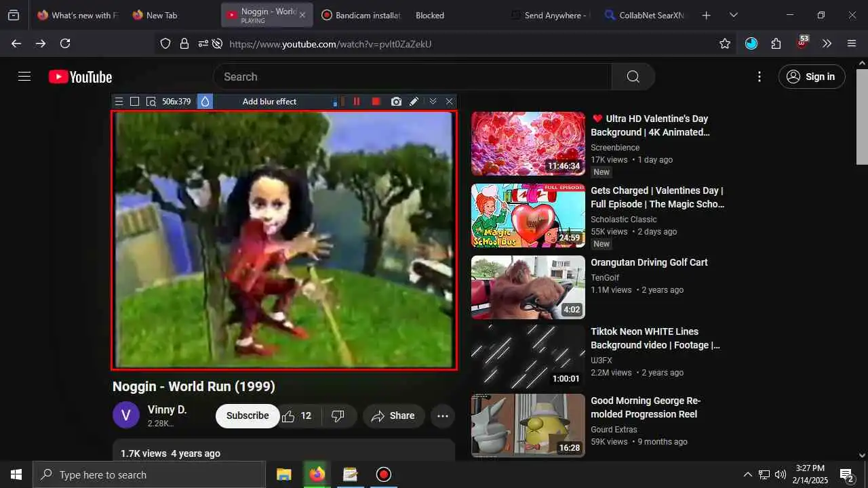Image resolution: width=868 pixels, height=488 pixels.
Task: Open a new browser tab
Action: click(x=706, y=15)
